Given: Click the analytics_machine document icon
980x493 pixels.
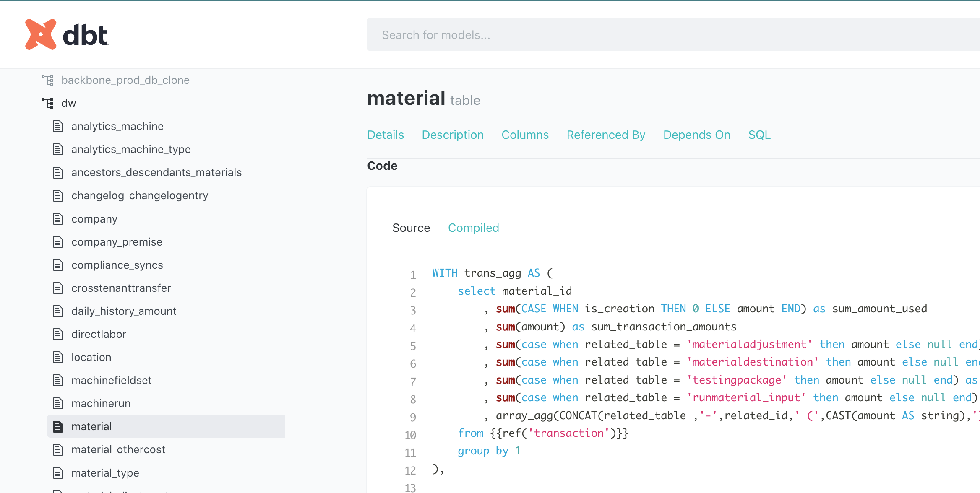Looking at the screenshot, I should [58, 126].
